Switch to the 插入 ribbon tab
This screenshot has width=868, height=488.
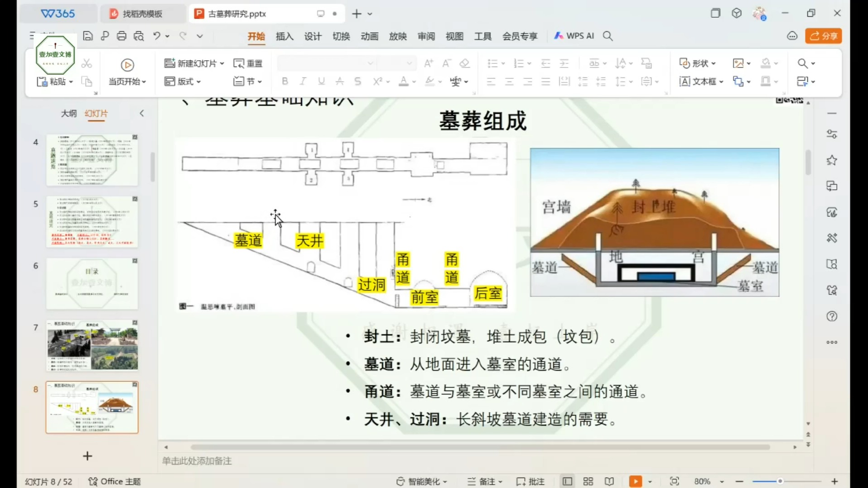point(284,36)
